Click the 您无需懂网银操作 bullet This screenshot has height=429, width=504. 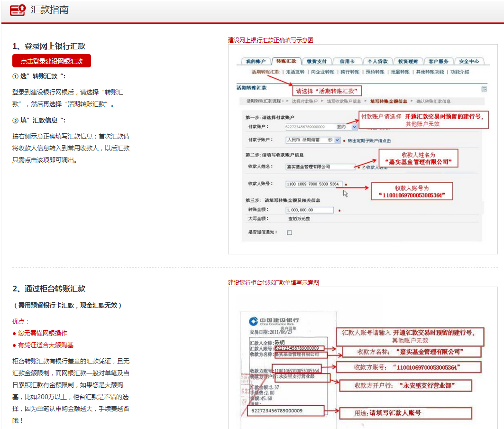pos(40,333)
